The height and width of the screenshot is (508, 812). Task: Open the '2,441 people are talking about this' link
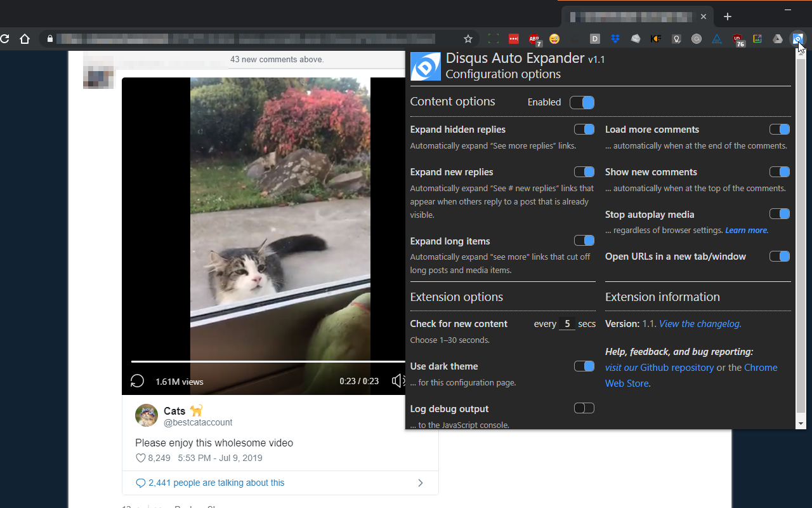point(216,483)
